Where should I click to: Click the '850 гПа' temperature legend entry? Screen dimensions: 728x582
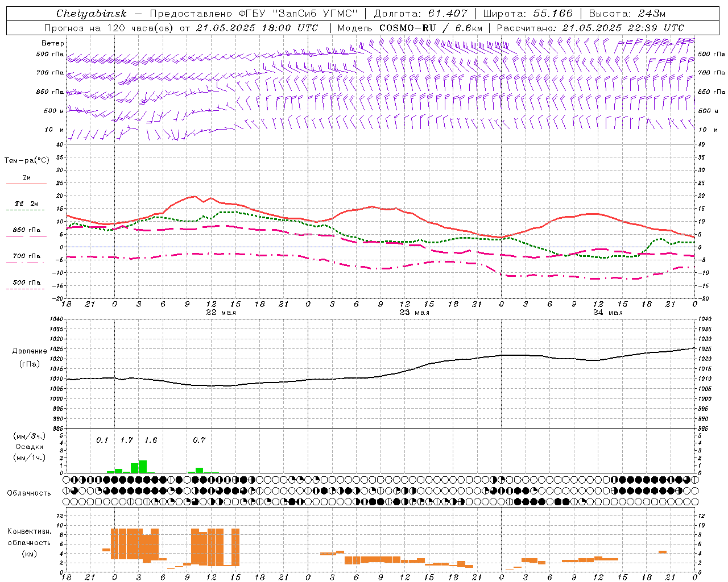[x=26, y=230]
